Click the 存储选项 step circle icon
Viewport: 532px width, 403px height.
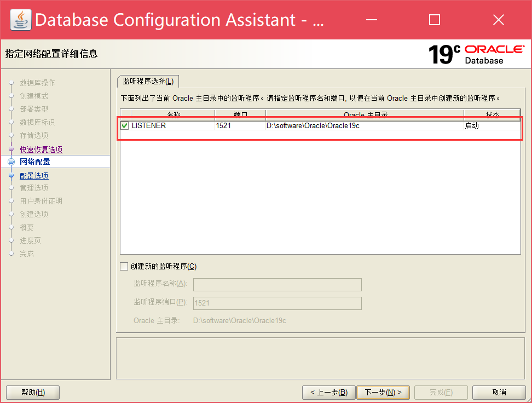pos(11,135)
